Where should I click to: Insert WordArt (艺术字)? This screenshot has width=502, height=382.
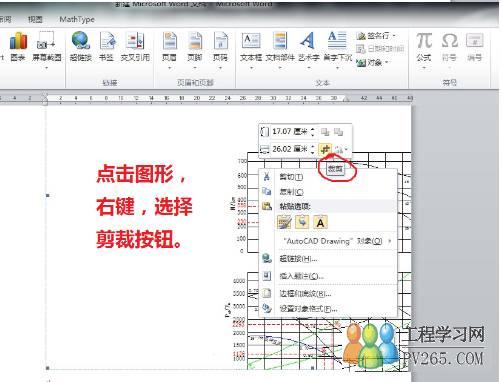click(x=309, y=47)
